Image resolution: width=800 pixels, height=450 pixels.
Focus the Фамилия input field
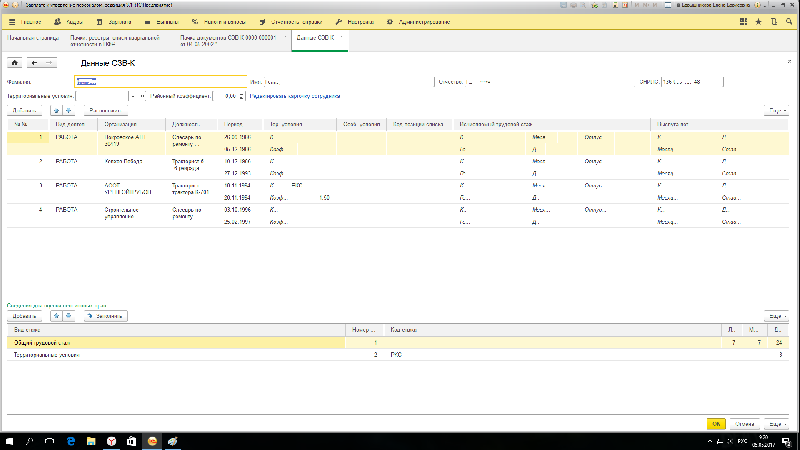[160, 82]
